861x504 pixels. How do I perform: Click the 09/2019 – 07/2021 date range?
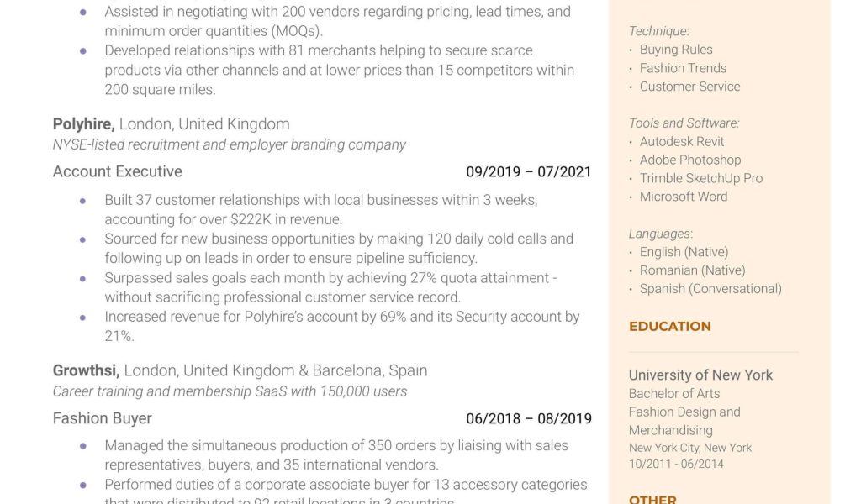pyautogui.click(x=529, y=172)
